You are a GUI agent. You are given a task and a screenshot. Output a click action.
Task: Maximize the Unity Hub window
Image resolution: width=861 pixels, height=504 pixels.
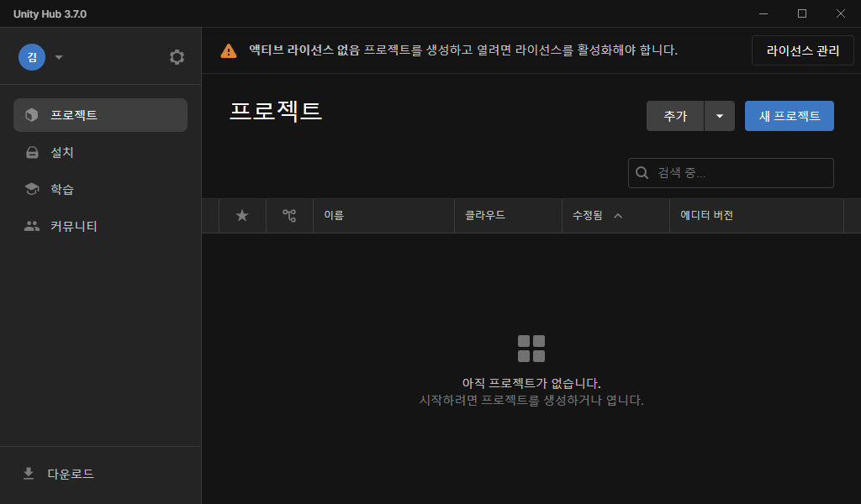tap(801, 13)
